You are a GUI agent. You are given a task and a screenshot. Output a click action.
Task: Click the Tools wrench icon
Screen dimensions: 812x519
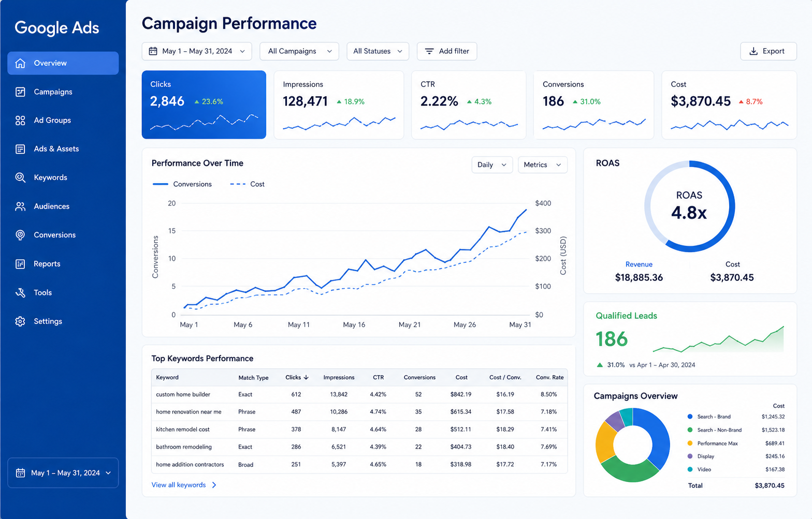tap(20, 293)
